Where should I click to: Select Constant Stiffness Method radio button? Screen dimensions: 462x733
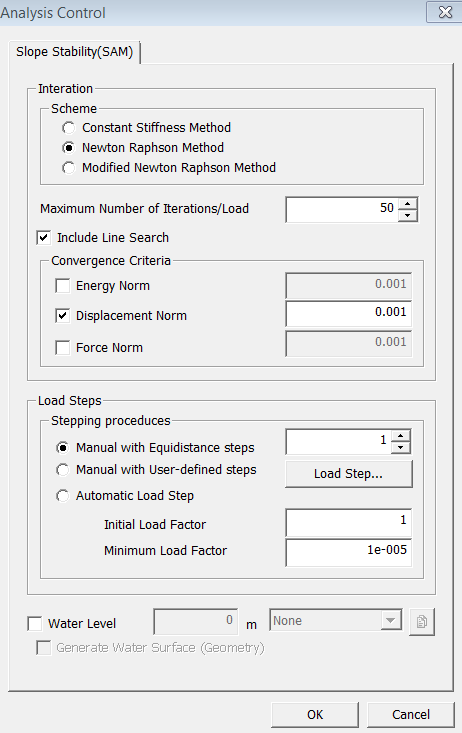click(69, 128)
